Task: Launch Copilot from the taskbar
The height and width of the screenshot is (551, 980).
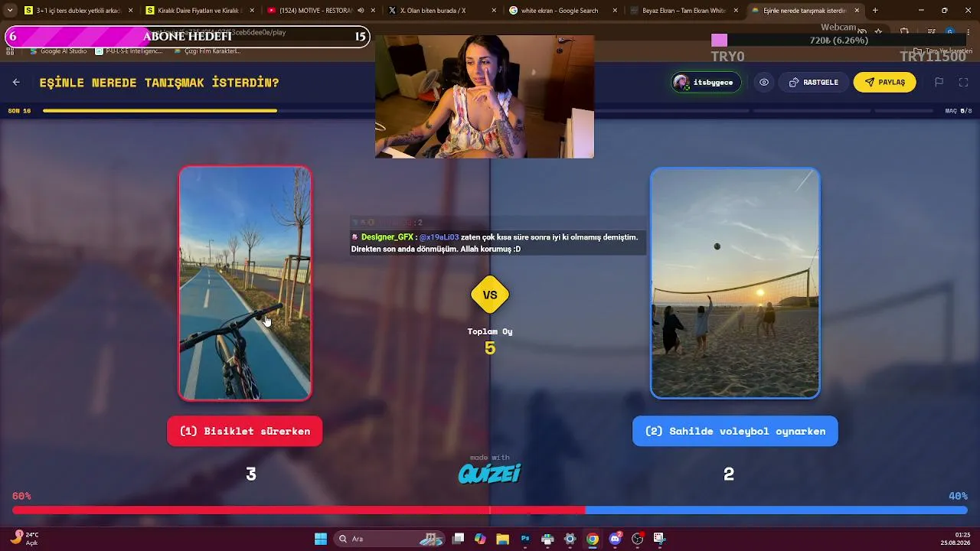Action: pyautogui.click(x=480, y=539)
